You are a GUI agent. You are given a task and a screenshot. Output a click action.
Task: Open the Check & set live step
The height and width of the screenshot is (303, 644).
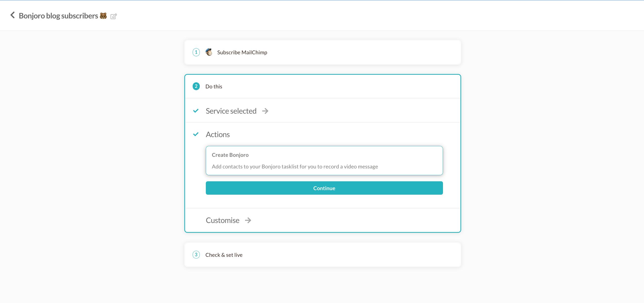click(224, 255)
